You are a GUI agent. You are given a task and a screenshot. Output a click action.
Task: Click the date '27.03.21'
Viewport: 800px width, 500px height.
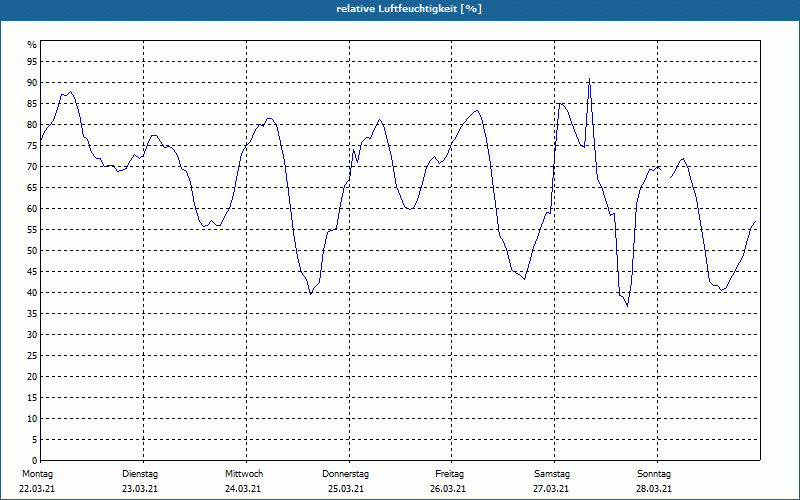coord(551,489)
